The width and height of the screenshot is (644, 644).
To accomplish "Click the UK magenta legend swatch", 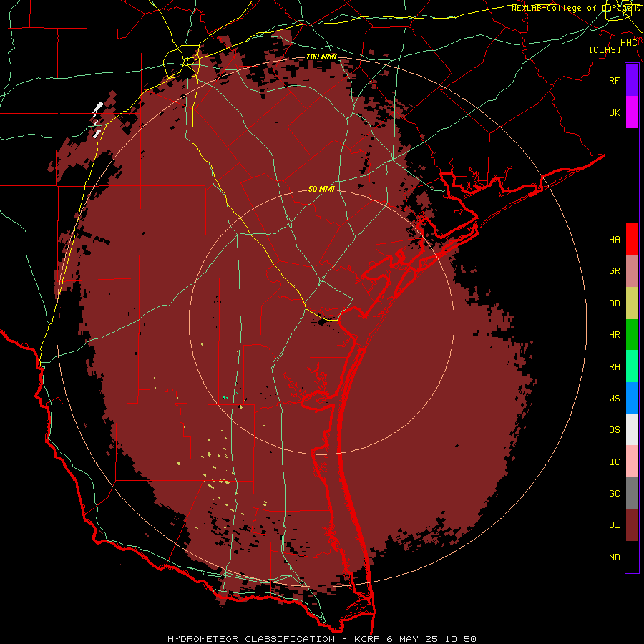I will (632, 112).
